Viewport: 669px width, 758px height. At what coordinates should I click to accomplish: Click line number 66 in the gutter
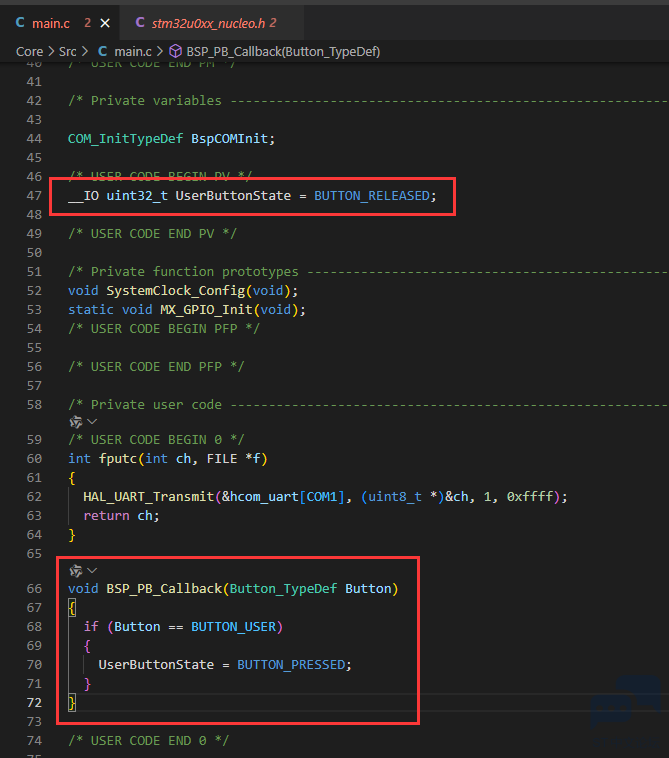tap(34, 588)
